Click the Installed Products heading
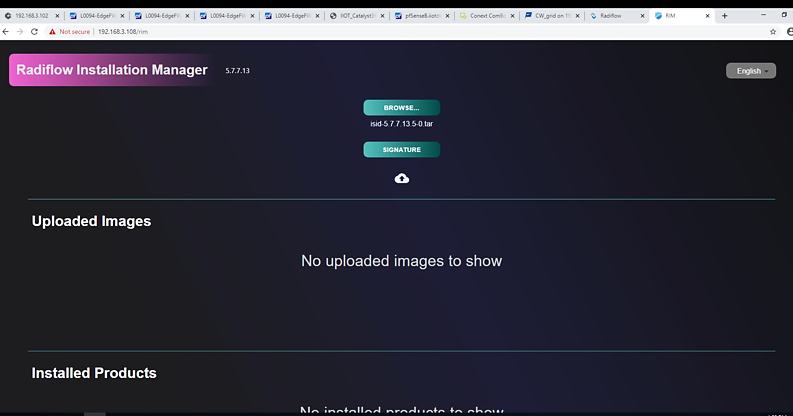Viewport: 793px width, 416px height. [x=94, y=373]
